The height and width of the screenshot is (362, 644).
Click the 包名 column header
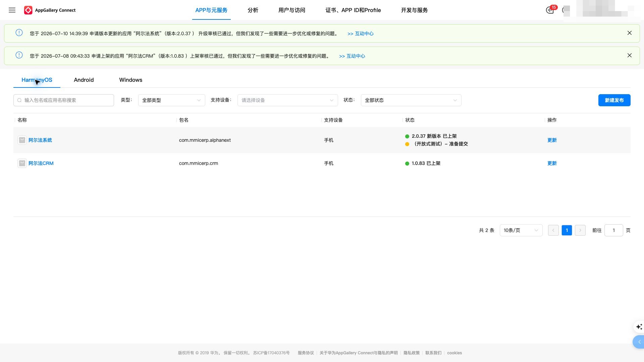click(184, 120)
